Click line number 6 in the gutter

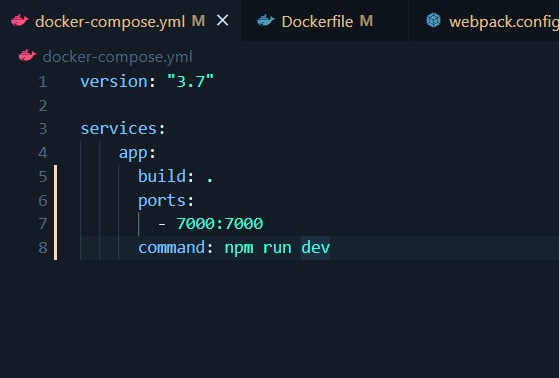43,201
